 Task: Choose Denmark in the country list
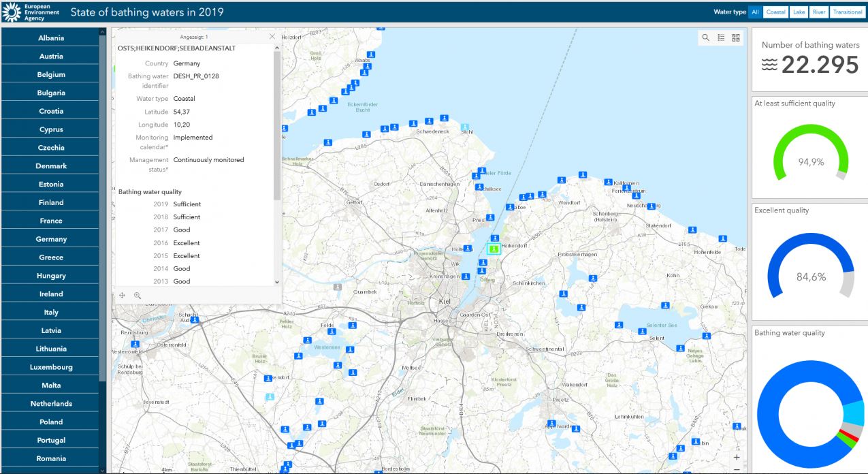coord(51,166)
